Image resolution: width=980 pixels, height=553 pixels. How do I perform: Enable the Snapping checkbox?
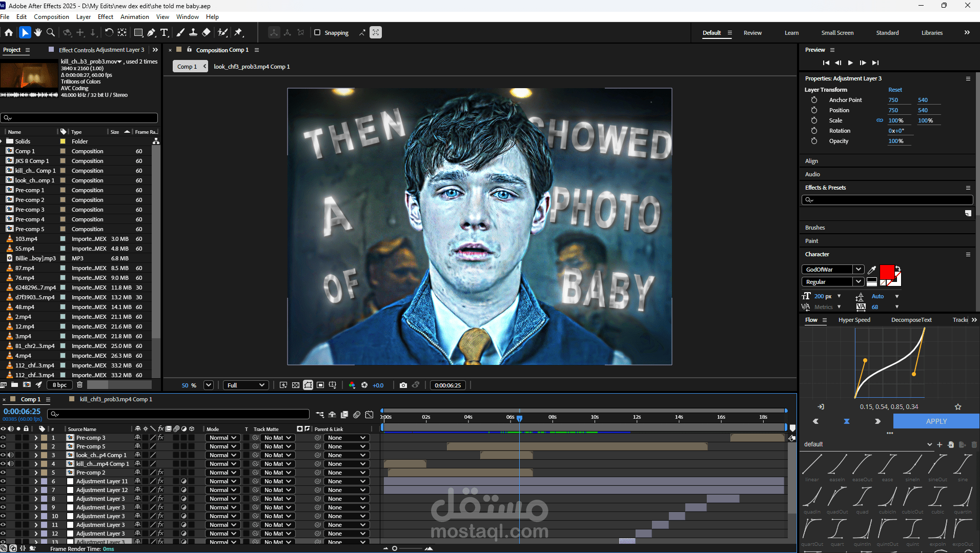click(317, 32)
